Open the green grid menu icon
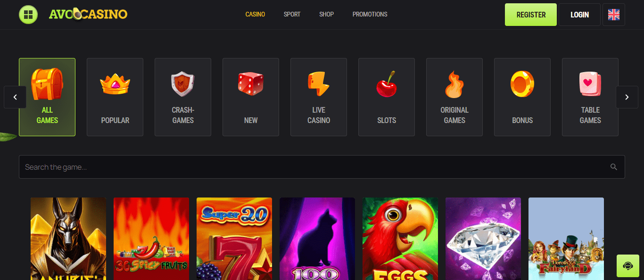Viewport: 644px width, 280px height. click(28, 15)
